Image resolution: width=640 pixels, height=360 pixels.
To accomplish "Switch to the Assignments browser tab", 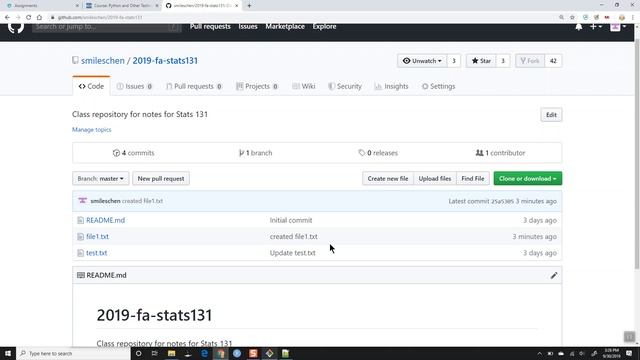I will 43,5.
